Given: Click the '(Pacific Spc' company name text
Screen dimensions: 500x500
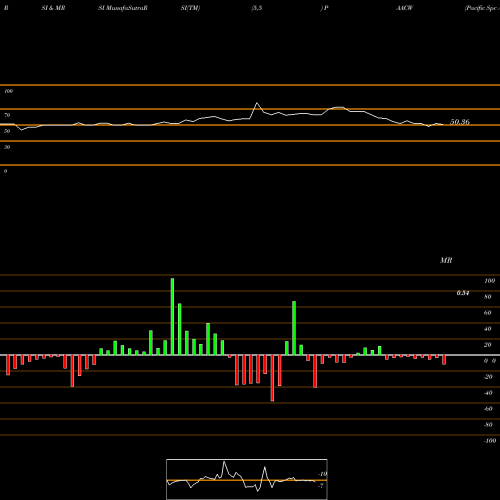Looking at the screenshot, I should [481, 8].
